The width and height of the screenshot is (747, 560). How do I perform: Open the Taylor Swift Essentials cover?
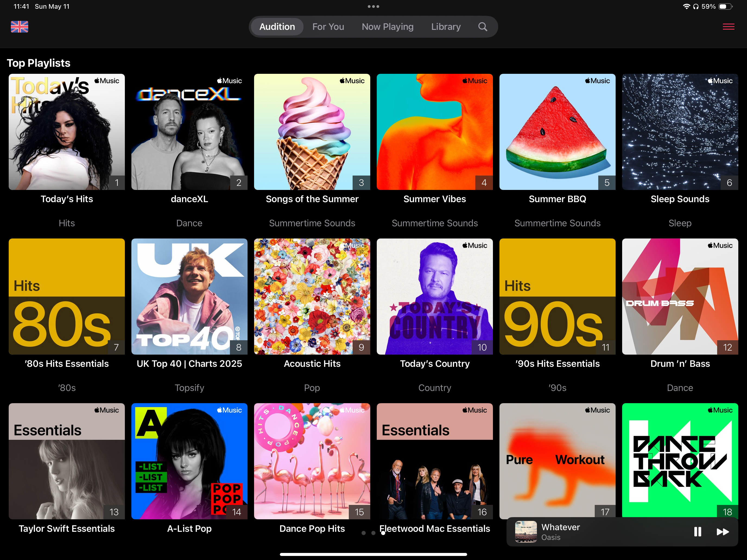(x=67, y=461)
